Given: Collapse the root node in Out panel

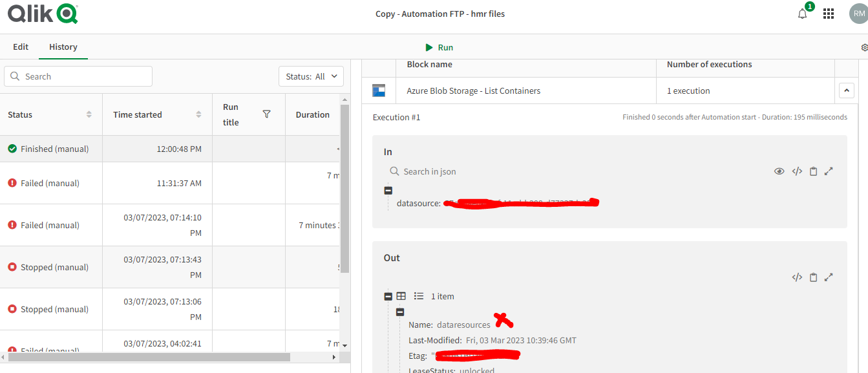Looking at the screenshot, I should point(388,296).
